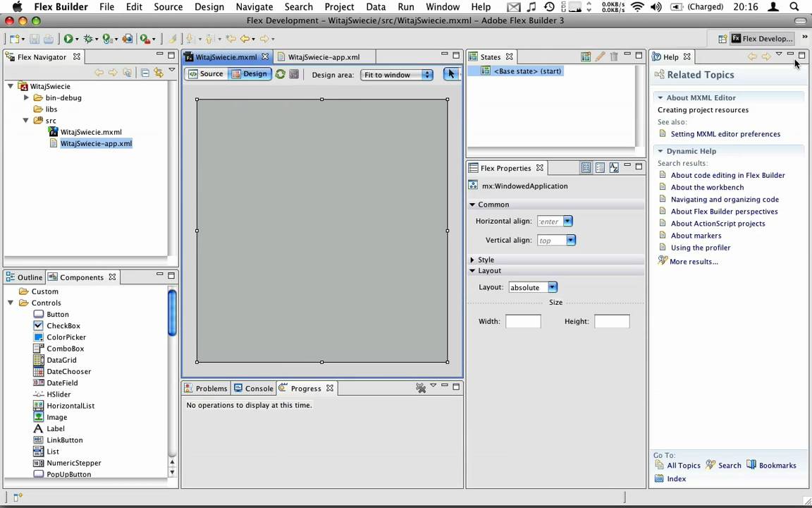Go to All Topics in Help
812x508 pixels.
[683, 466]
